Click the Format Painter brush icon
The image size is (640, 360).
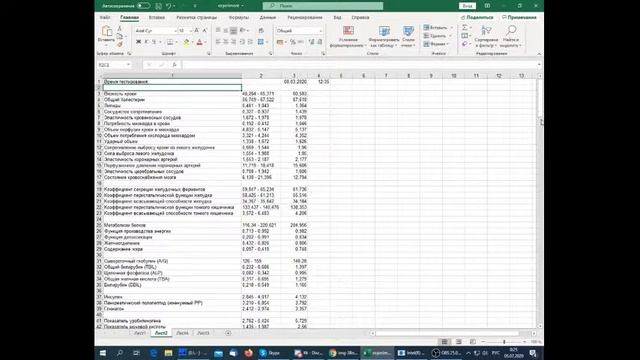pyautogui.click(x=120, y=44)
